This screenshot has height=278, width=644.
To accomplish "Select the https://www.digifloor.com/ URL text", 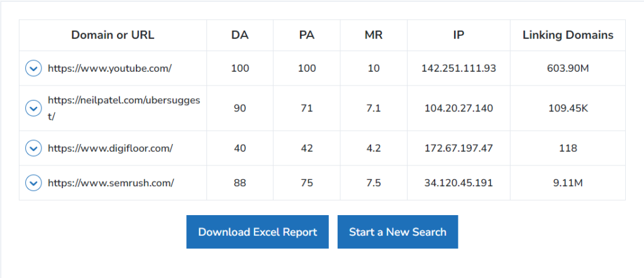I will tap(110, 148).
